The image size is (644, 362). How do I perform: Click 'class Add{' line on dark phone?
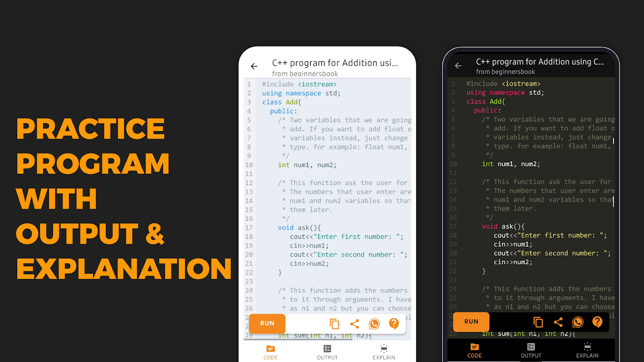pos(486,101)
